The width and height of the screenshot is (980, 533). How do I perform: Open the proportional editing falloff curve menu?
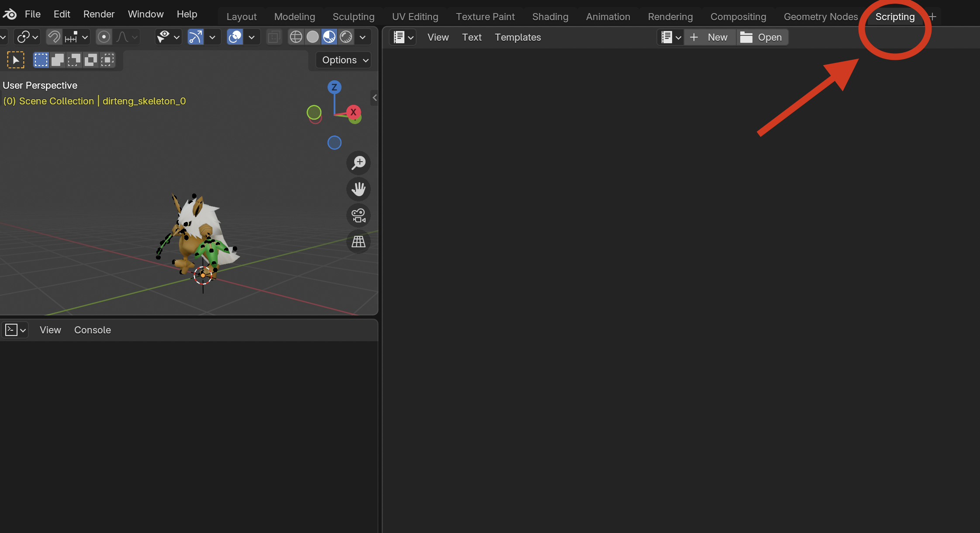[127, 37]
